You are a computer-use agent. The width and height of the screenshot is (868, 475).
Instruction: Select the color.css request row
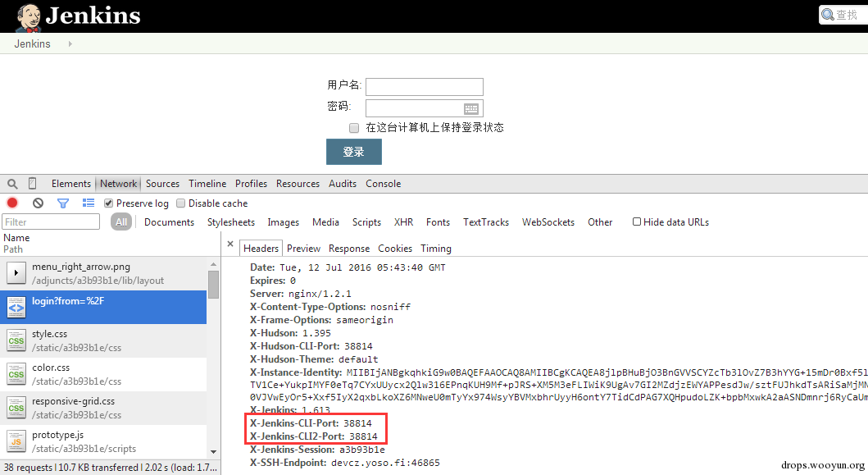[x=103, y=374]
